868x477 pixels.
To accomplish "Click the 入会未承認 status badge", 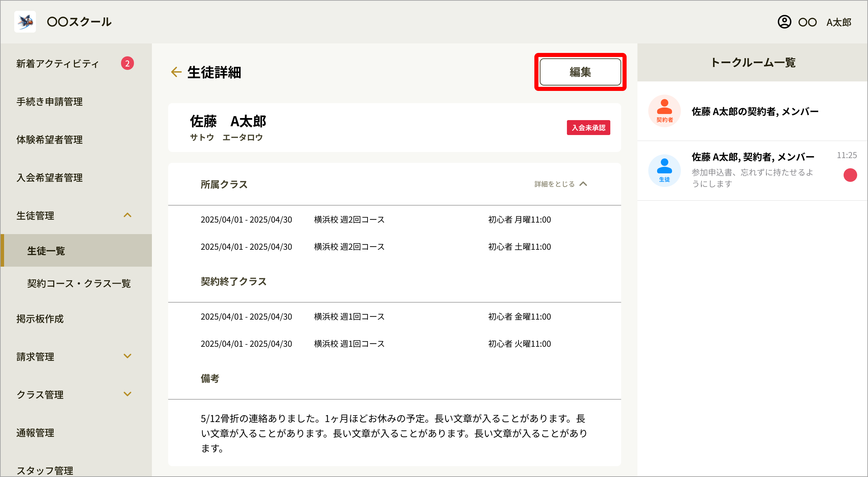I will 588,128.
